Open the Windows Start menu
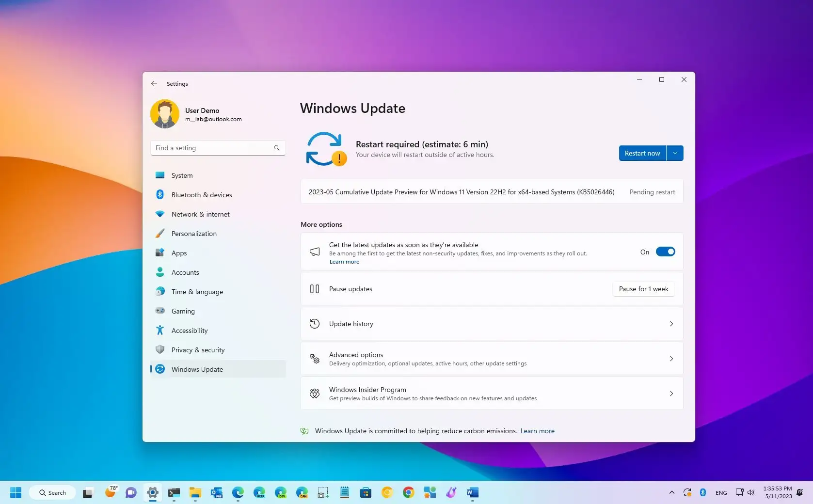The width and height of the screenshot is (813, 504). pyautogui.click(x=16, y=492)
